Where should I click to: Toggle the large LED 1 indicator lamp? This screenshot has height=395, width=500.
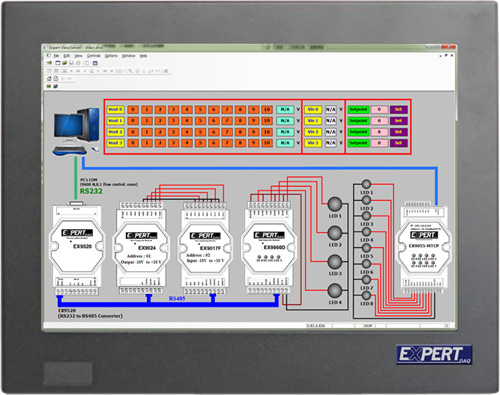pyautogui.click(x=335, y=204)
